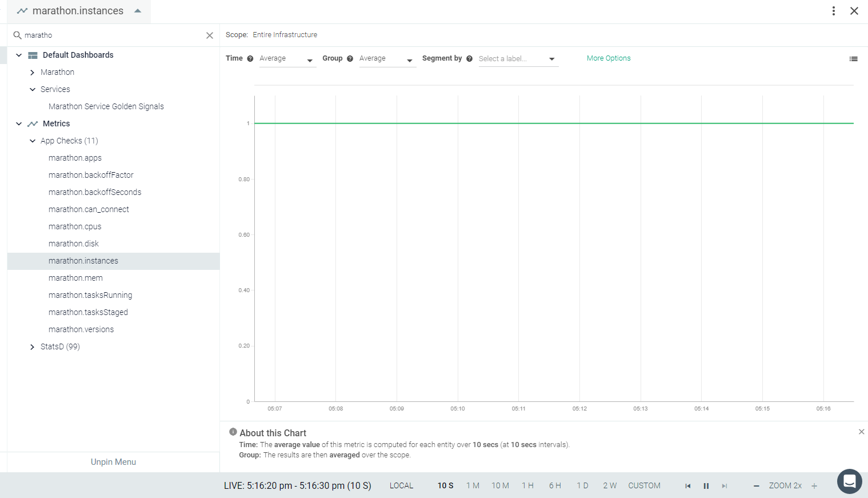The height and width of the screenshot is (498, 868).
Task: Select the marathon.tasksRunning metric
Action: 90,295
